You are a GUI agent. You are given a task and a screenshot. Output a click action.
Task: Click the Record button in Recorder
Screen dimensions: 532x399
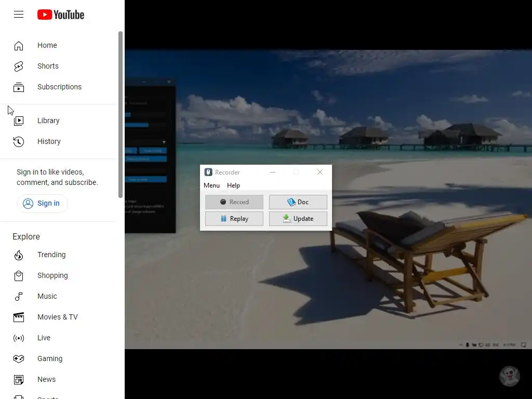(x=234, y=202)
